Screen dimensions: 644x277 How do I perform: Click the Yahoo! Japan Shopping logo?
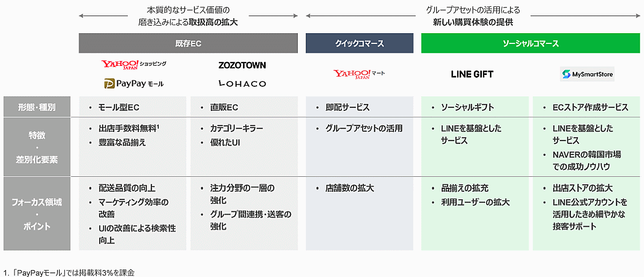(134, 64)
